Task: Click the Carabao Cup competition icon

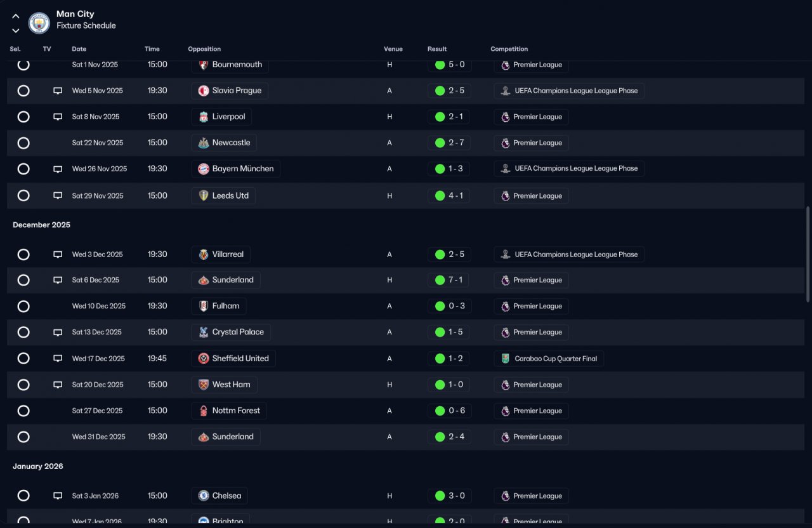Action: pos(505,359)
